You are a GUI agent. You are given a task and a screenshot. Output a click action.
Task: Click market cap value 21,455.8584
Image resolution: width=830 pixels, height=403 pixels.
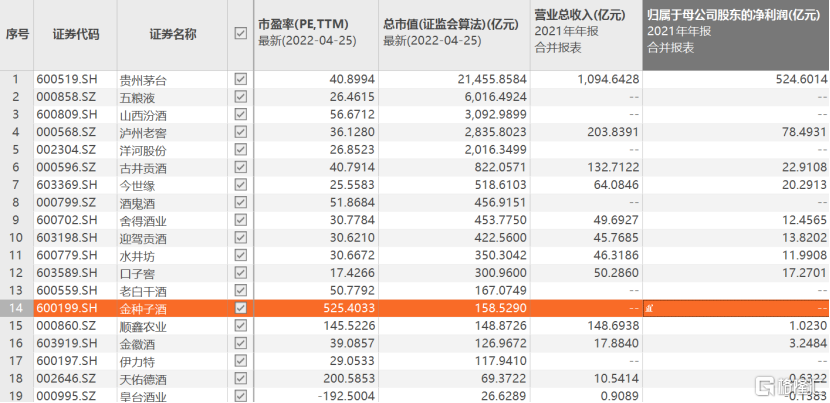pos(492,79)
